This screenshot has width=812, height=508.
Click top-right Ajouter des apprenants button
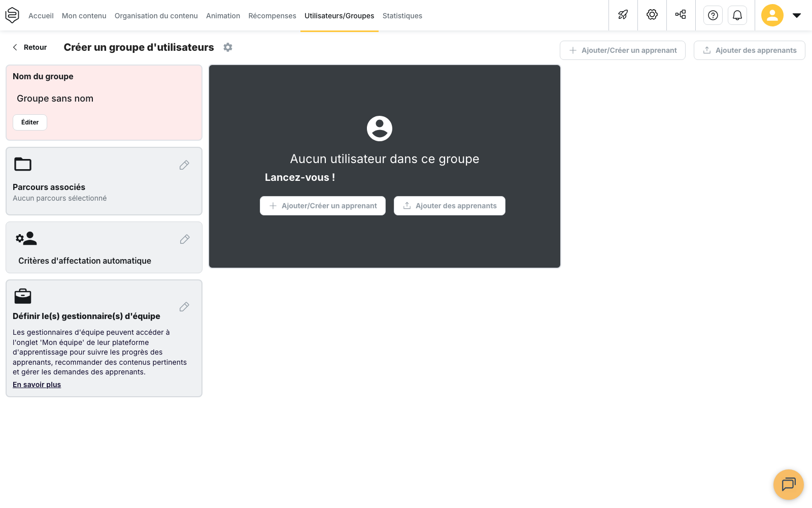750,50
